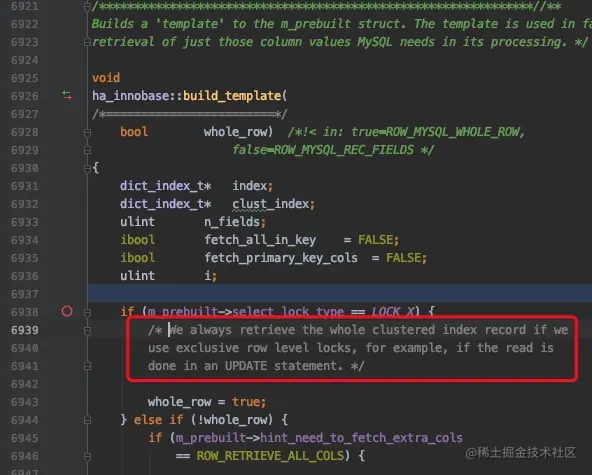Click 'FALSE' on line 6934
The height and width of the screenshot is (475, 592).
[375, 240]
